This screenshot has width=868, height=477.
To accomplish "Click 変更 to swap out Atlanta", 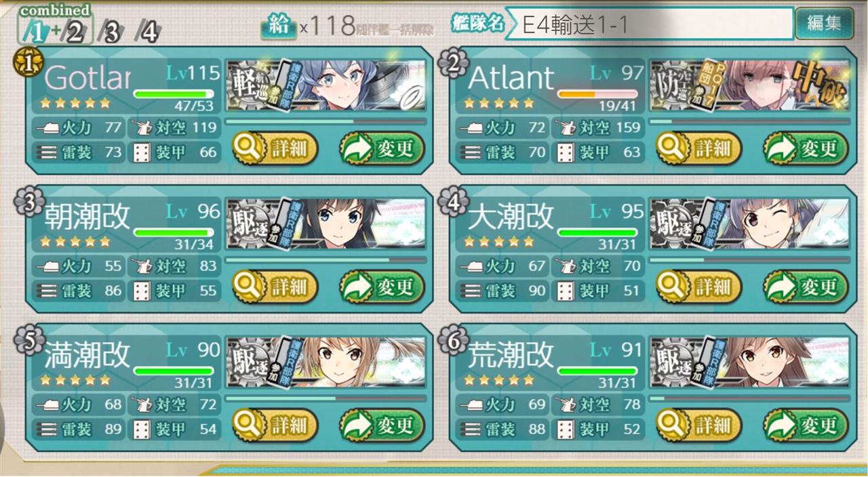I will [806, 148].
